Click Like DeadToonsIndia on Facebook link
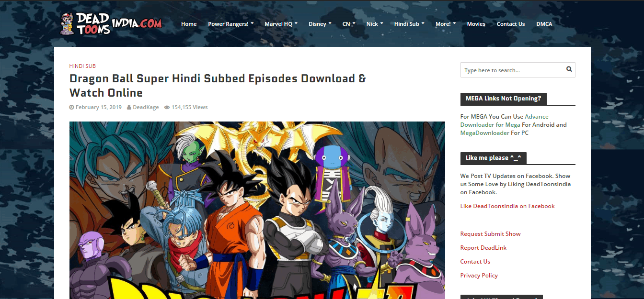Image resolution: width=644 pixels, height=299 pixels. (507, 206)
